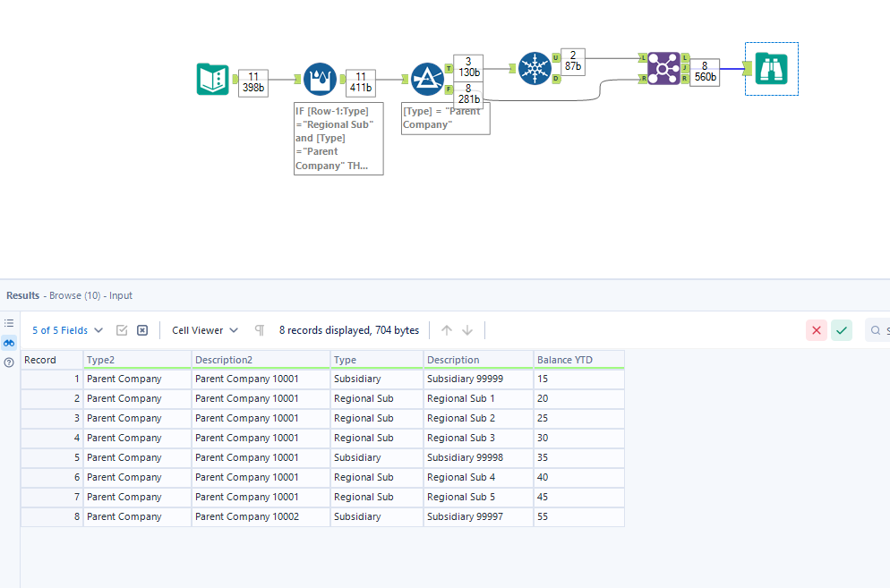Image resolution: width=890 pixels, height=588 pixels.
Task: Show the results metadata view icon
Action: pos(9,323)
